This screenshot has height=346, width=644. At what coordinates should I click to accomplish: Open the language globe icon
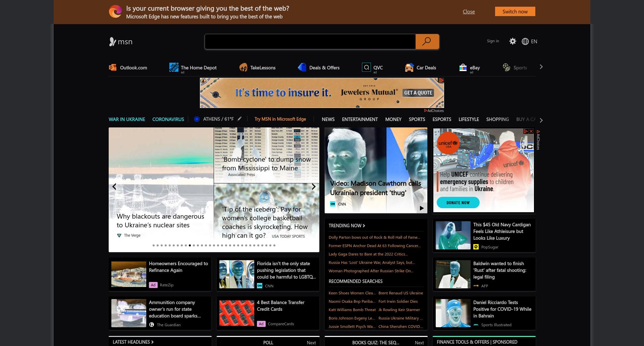tap(525, 41)
